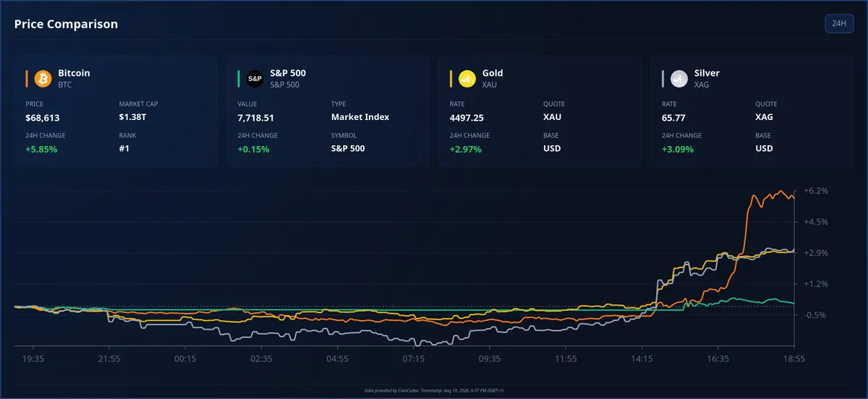
Task: Click the +2.9% axis label
Action: (815, 253)
